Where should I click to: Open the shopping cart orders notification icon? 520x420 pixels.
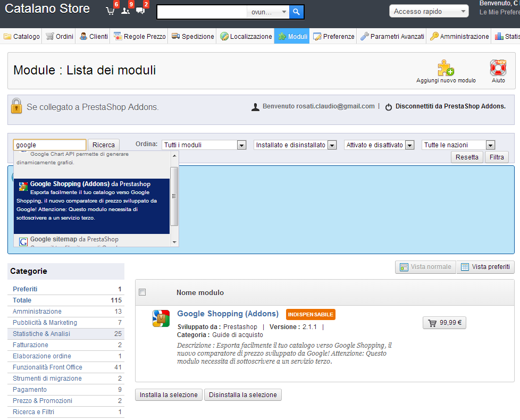pos(110,11)
